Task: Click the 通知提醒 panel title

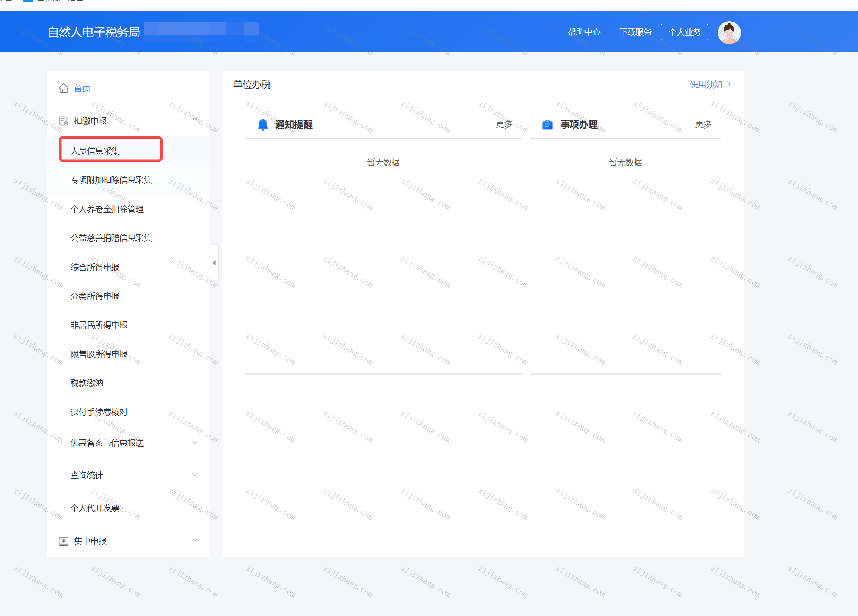Action: (x=294, y=125)
